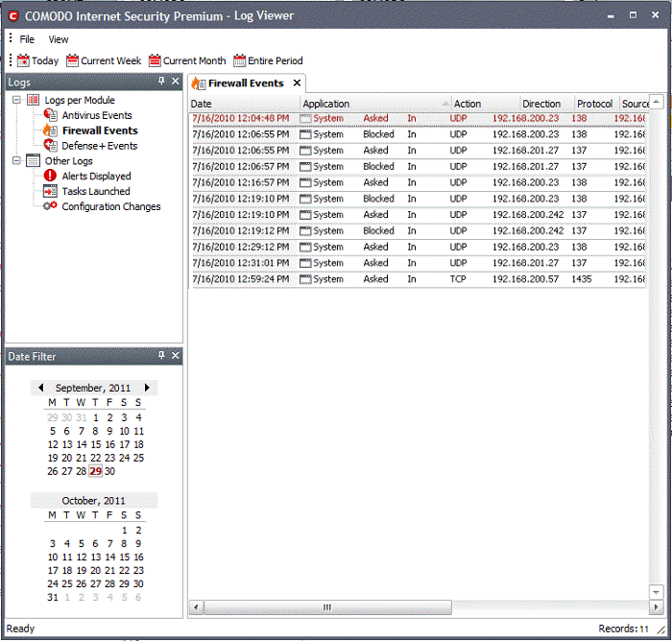
Task: Show Today's logs
Action: pyautogui.click(x=37, y=60)
